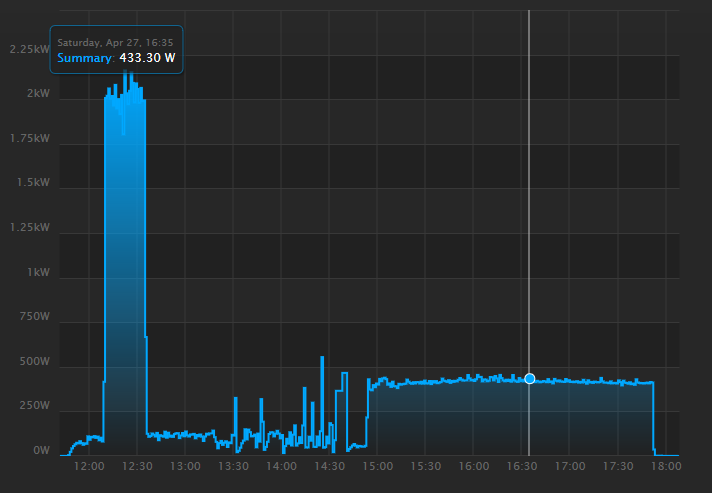Click the 16:00 time axis label
This screenshot has width=712, height=493.
pos(474,467)
